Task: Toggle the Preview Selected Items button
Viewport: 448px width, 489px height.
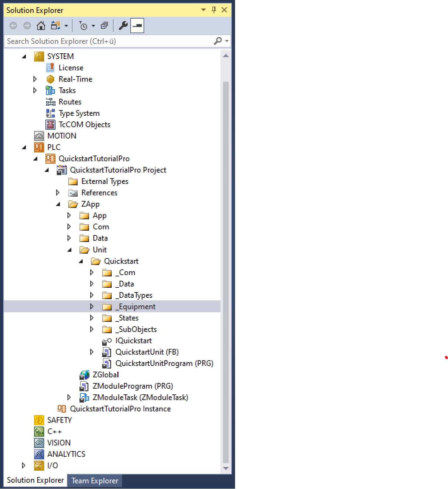Action: pyautogui.click(x=137, y=26)
